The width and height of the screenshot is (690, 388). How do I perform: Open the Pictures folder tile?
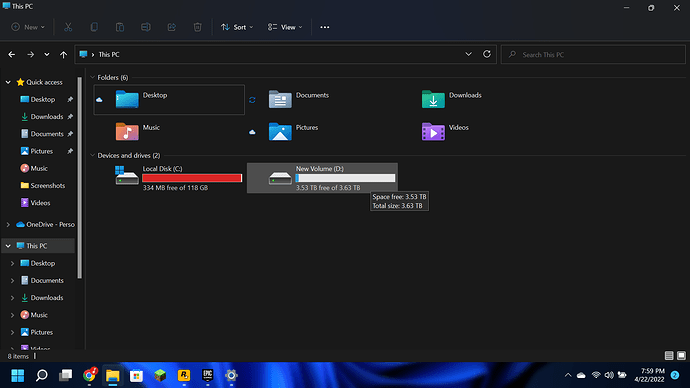click(x=321, y=132)
